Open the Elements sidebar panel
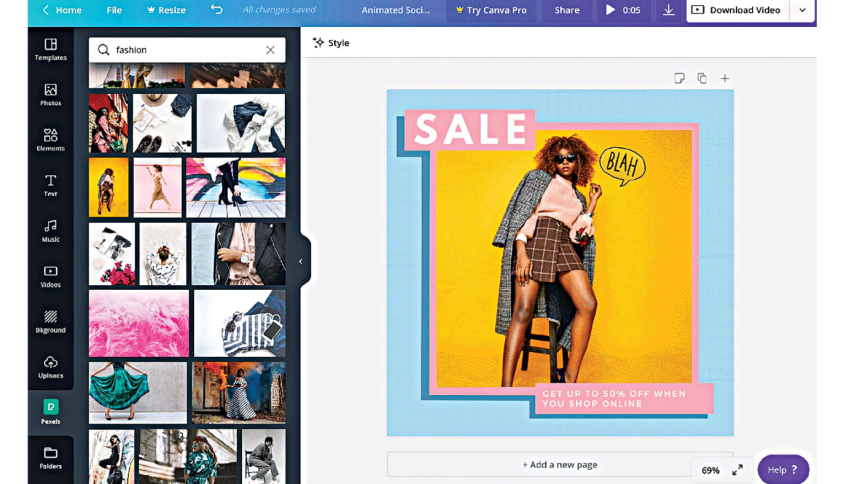Screen dimensions: 860x484 click(50, 140)
